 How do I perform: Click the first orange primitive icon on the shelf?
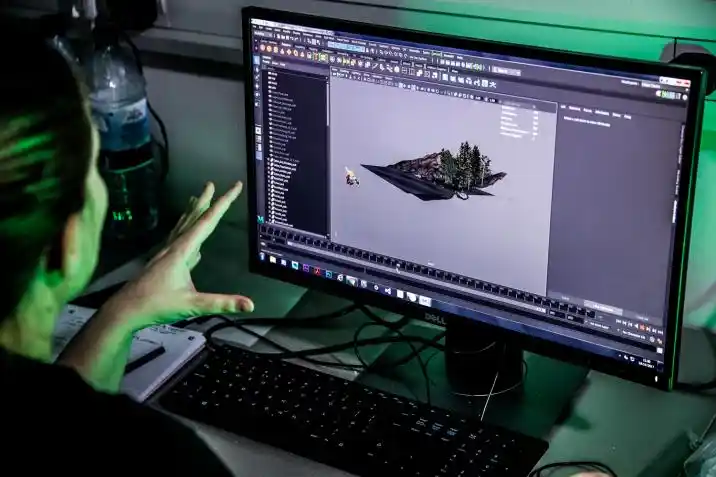pyautogui.click(x=263, y=47)
